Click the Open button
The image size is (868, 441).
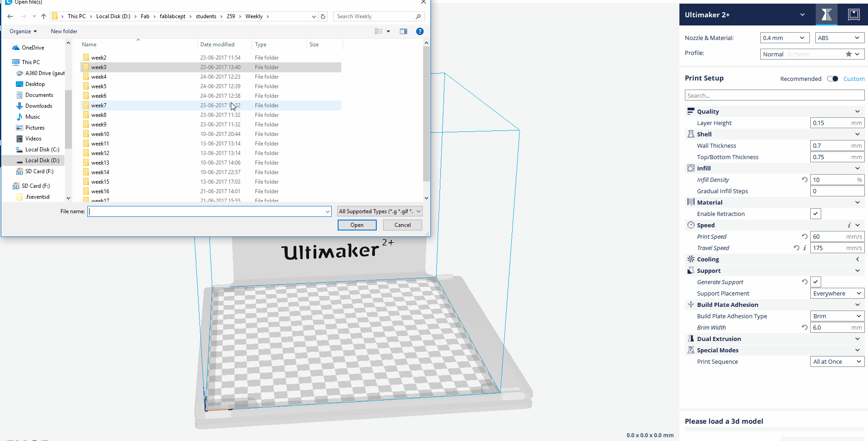[x=357, y=225]
